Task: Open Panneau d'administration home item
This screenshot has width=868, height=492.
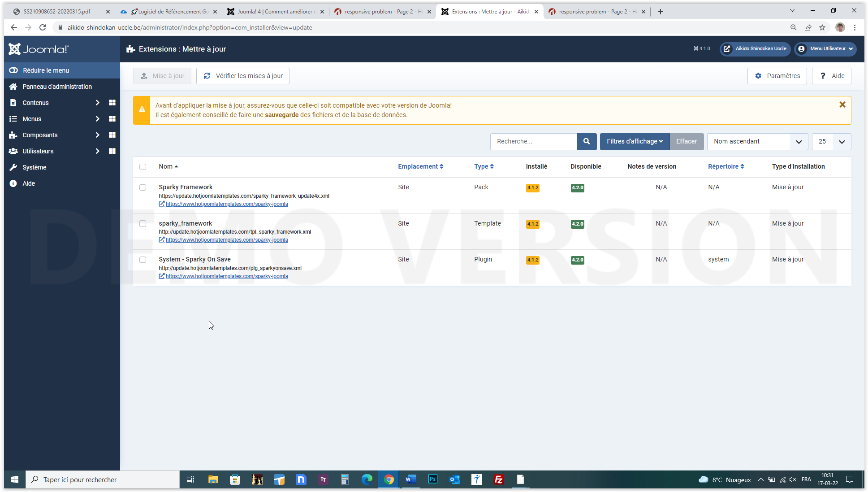Action: [57, 87]
